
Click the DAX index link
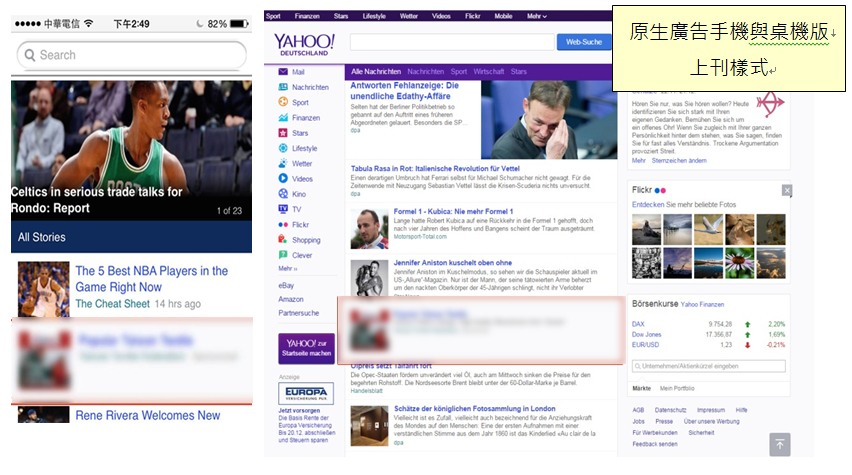(638, 324)
